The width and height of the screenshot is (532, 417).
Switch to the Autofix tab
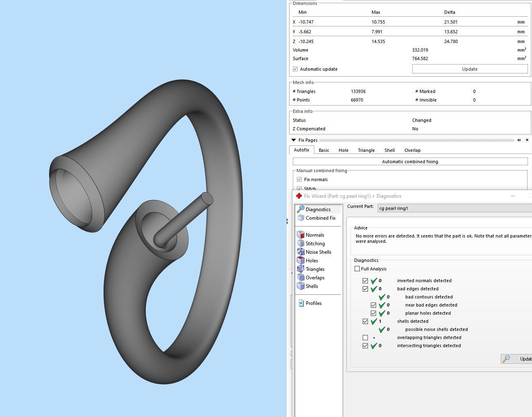302,150
